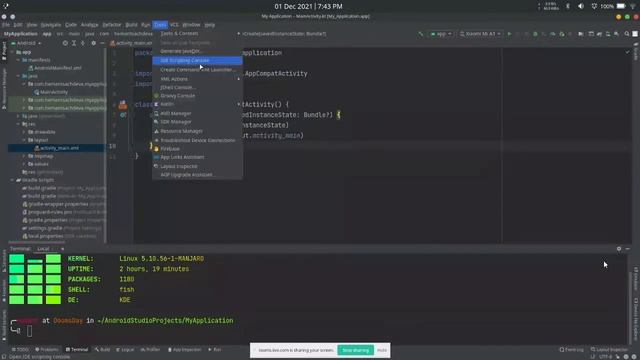The height and width of the screenshot is (360, 640).
Task: Open Resource Manager menu entry
Action: coord(198,131)
